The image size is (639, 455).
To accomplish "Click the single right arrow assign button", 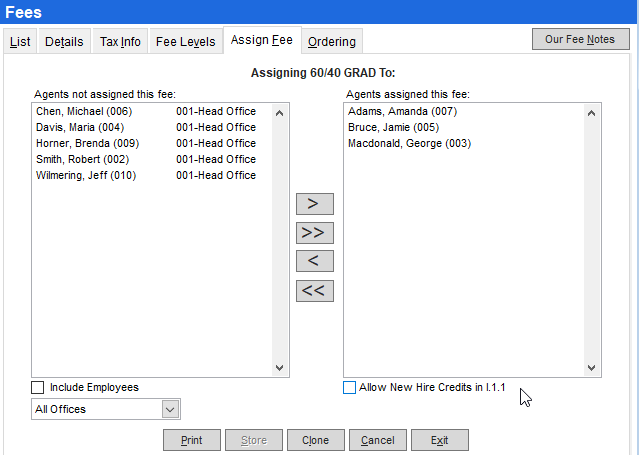I will click(315, 204).
